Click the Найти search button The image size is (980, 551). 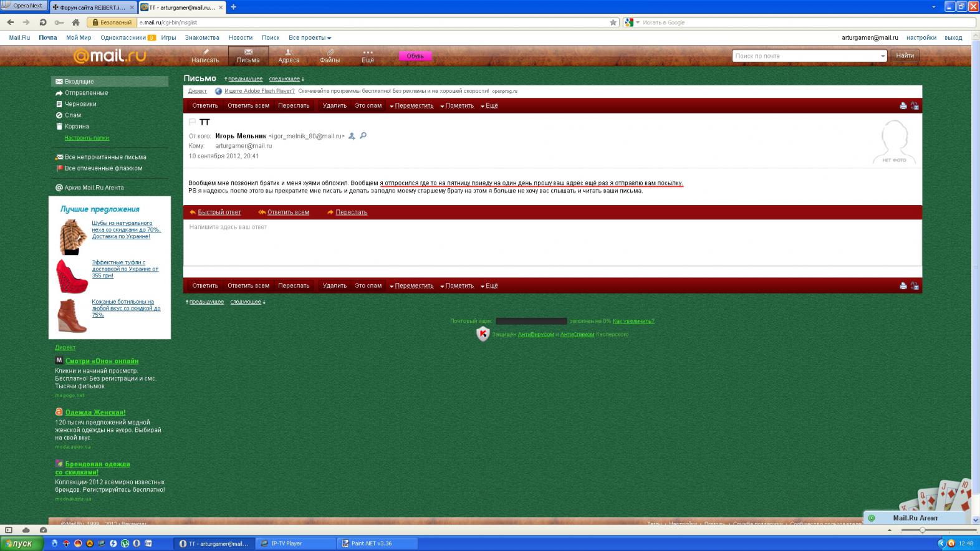coord(905,56)
